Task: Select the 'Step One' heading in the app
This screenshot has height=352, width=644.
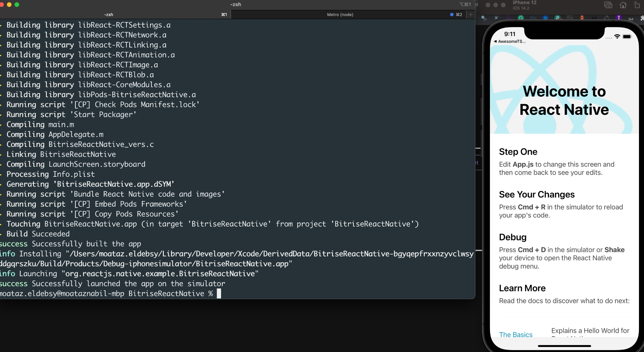Action: (518, 152)
